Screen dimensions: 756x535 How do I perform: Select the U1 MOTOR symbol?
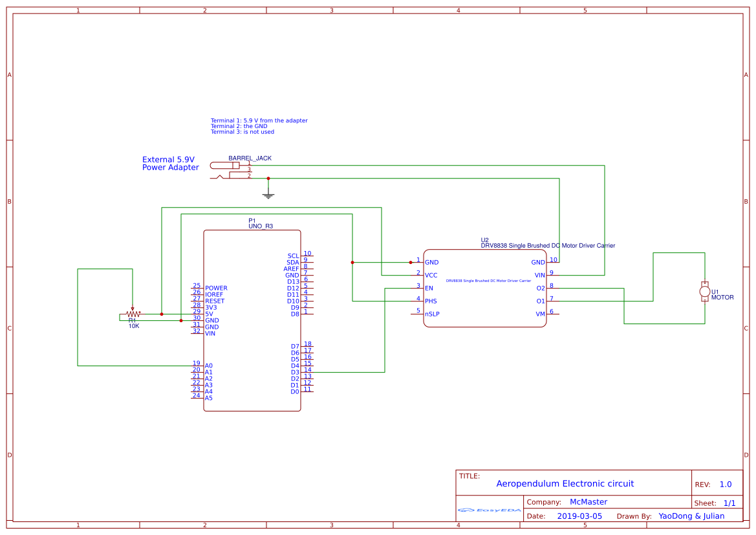[x=705, y=292]
